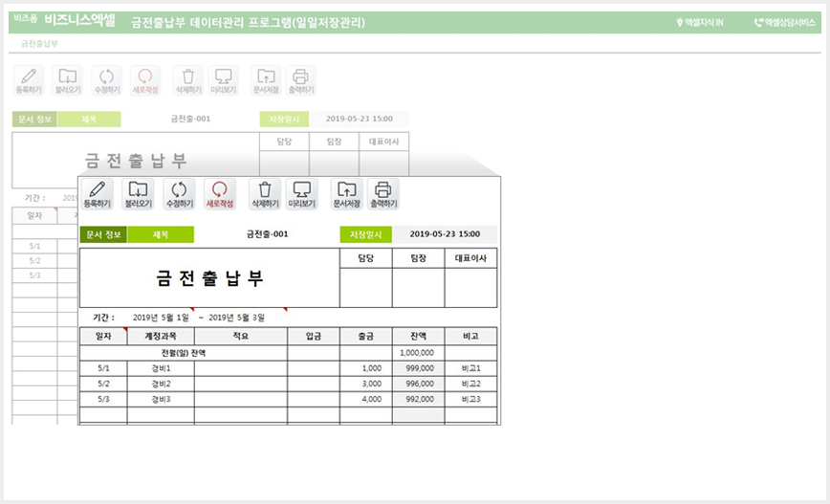Click the 적요 column header
Viewport: 830px width, 504px height.
coord(241,337)
